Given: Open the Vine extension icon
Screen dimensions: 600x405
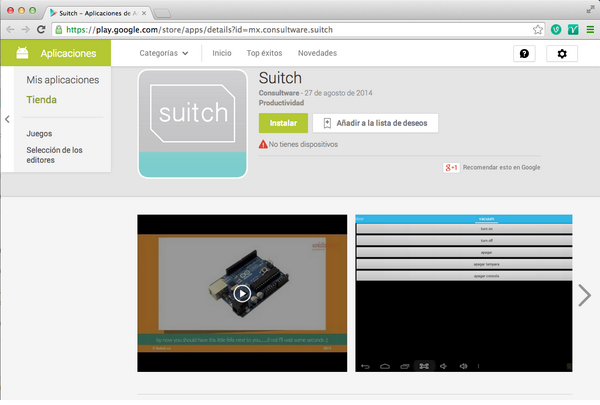Looking at the screenshot, I should click(x=556, y=29).
